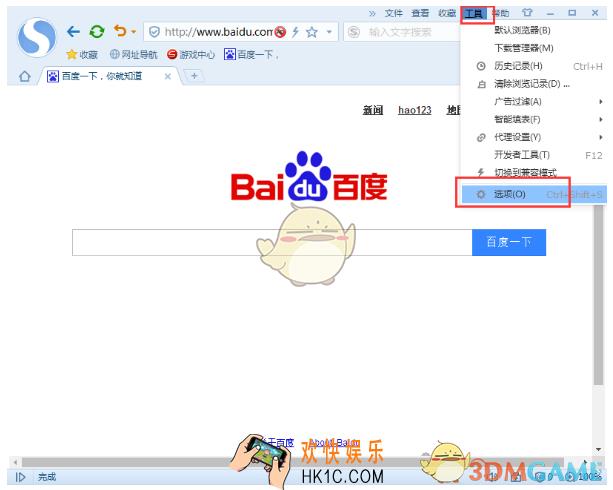Open the 工具 menu
Viewport: 613px width, 490px height.
pyautogui.click(x=474, y=14)
